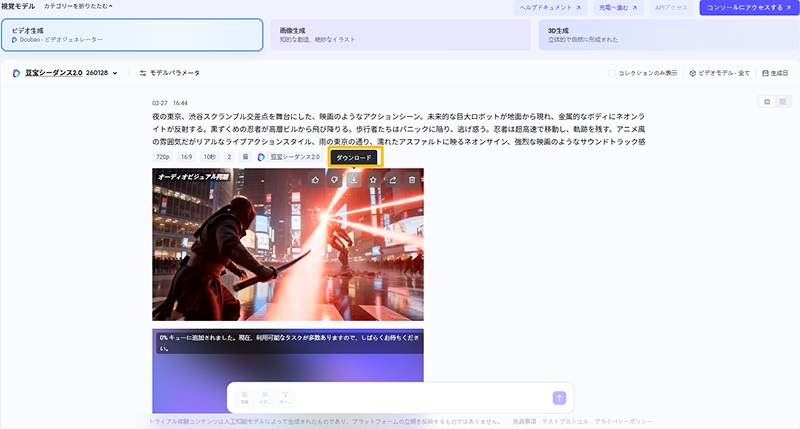Select the 3D生成 tab
This screenshot has height=429, width=800.
(x=669, y=35)
